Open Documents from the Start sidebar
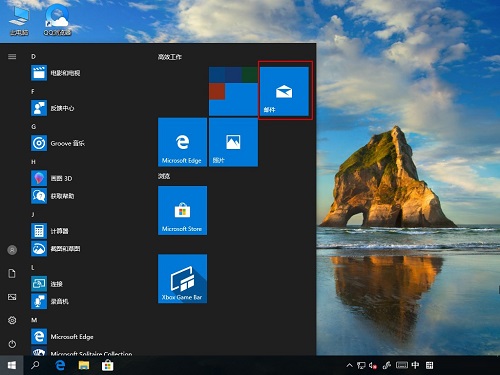 (x=12, y=274)
